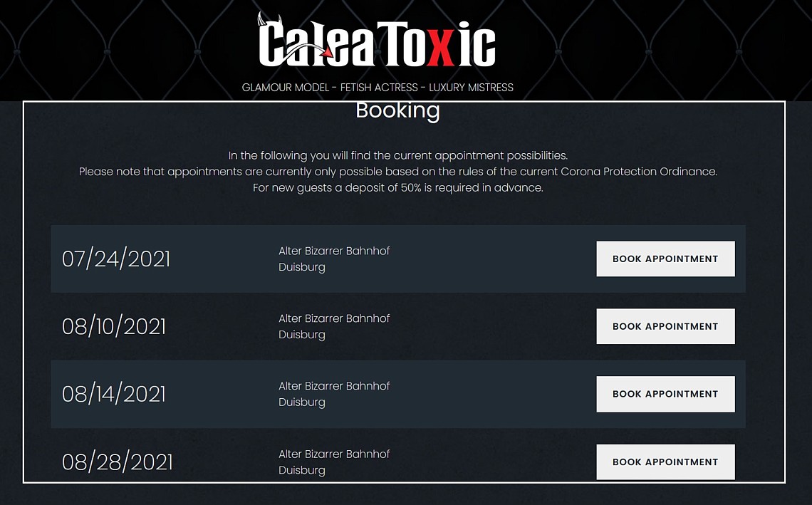This screenshot has height=505, width=812.
Task: Select Duisburg venue text in 08/28/2021 row
Action: click(302, 470)
